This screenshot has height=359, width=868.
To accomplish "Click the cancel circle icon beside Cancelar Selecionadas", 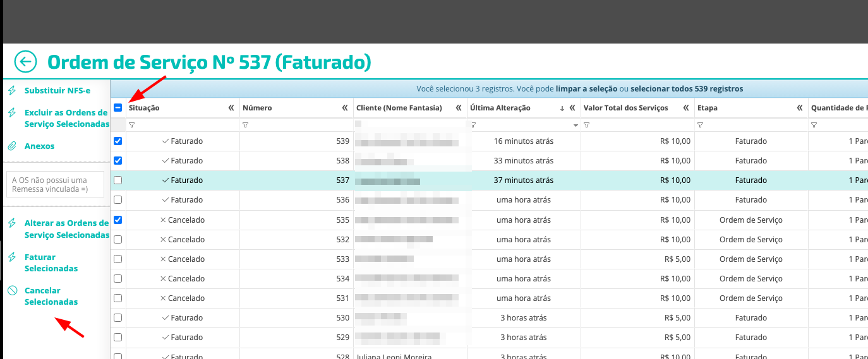I will pos(12,291).
